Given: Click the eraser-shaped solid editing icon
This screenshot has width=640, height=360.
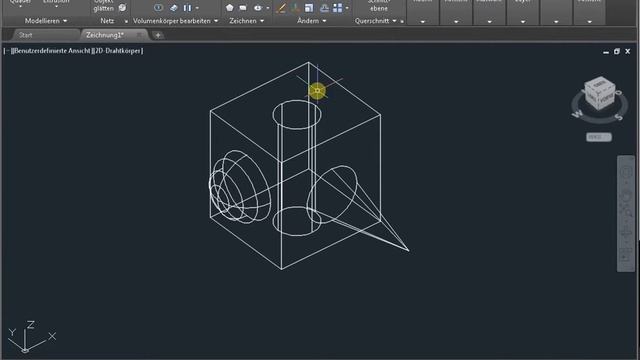Looking at the screenshot, I should (174, 7).
